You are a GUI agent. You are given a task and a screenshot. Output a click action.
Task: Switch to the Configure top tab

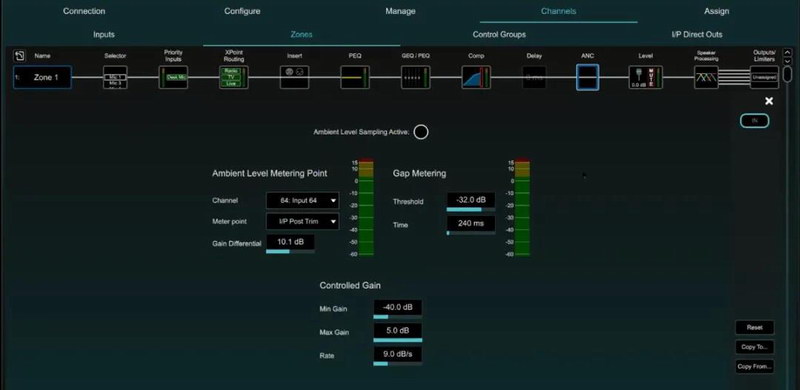[x=242, y=11]
